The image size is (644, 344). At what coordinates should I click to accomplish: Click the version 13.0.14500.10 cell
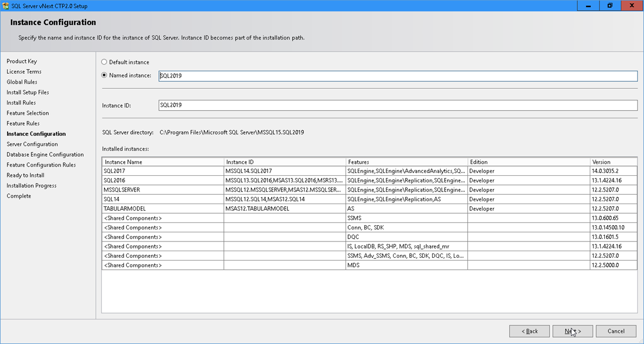point(614,228)
